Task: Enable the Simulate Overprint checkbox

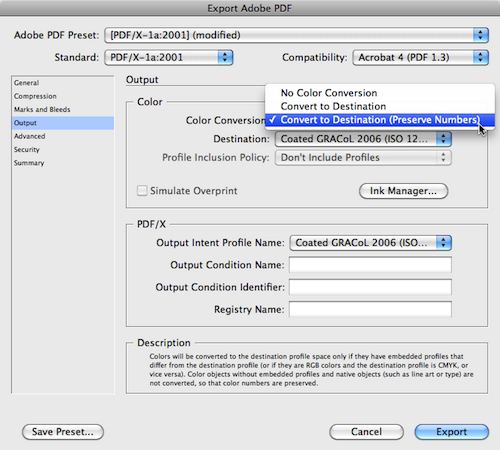Action: tap(142, 191)
